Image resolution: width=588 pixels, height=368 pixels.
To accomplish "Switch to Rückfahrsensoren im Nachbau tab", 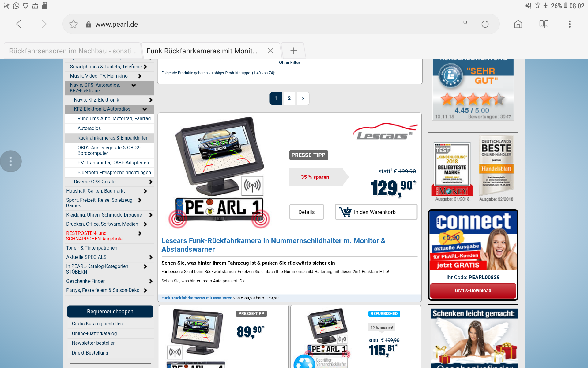I will 73,51.
